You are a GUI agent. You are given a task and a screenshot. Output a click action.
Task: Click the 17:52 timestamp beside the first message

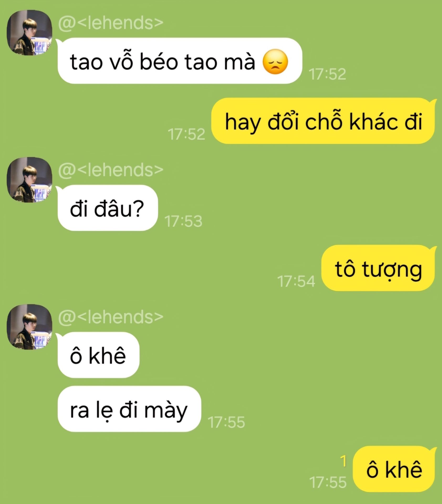[327, 74]
